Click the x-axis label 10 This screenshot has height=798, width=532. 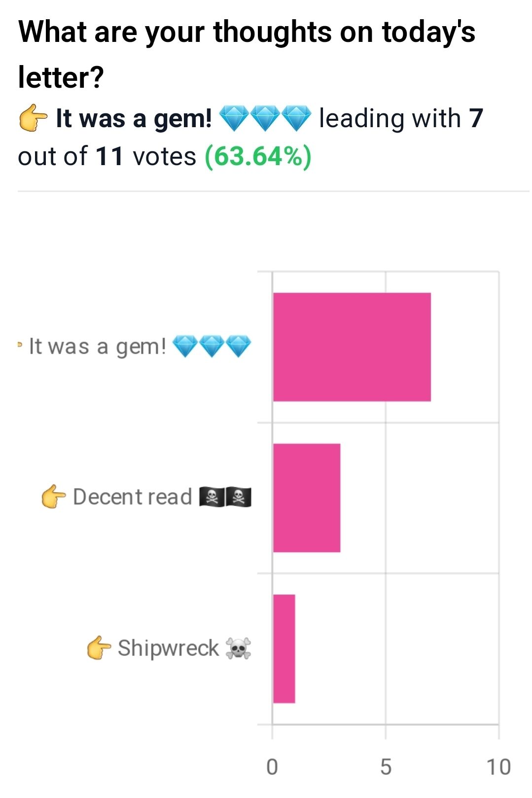tap(498, 767)
